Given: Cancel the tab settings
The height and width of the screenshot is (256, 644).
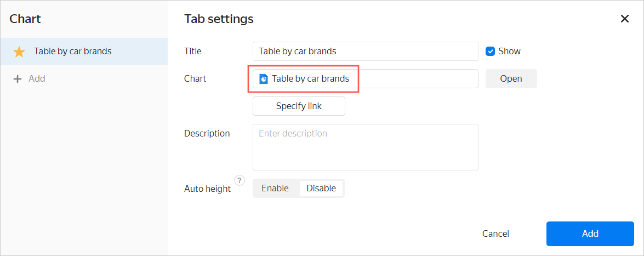Looking at the screenshot, I should 495,234.
